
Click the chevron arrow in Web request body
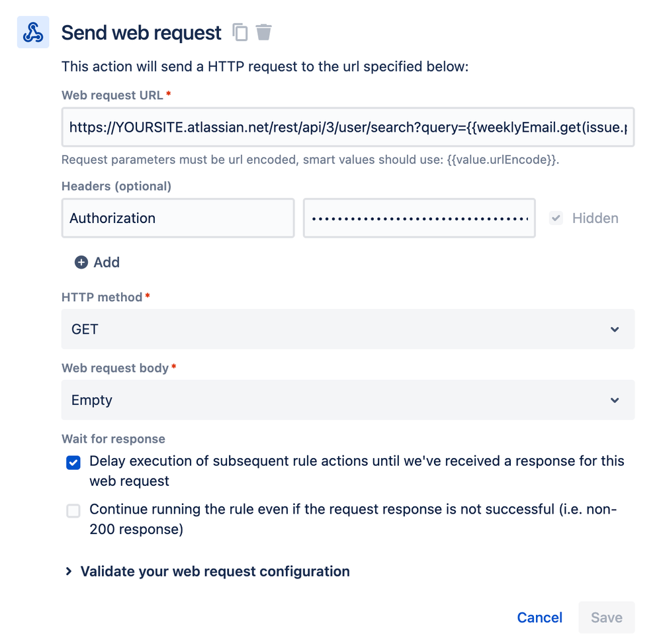(x=615, y=400)
